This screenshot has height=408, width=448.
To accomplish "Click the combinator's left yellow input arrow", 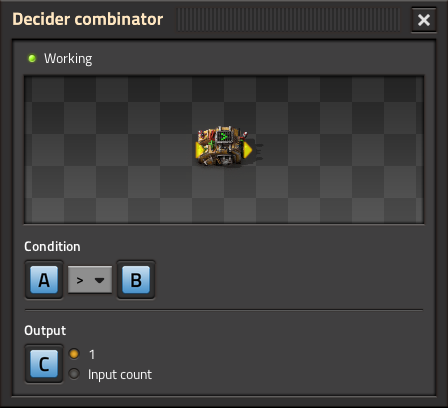I will pos(200,150).
